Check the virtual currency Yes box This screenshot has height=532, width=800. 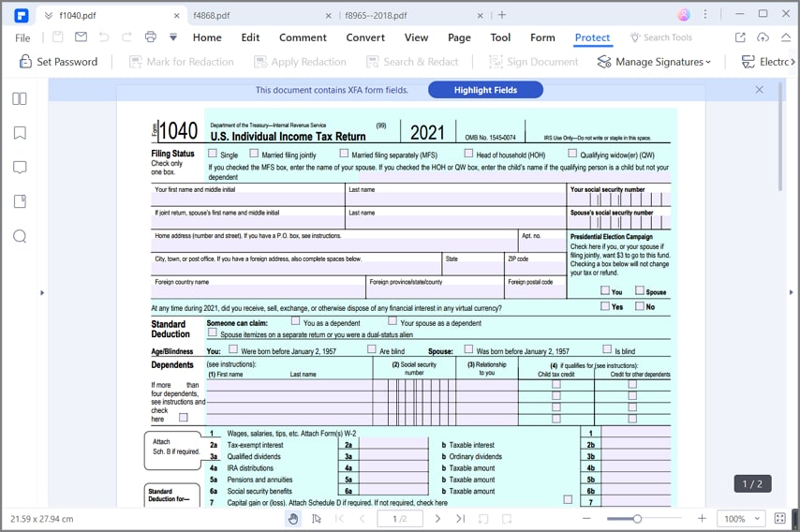[x=604, y=306]
